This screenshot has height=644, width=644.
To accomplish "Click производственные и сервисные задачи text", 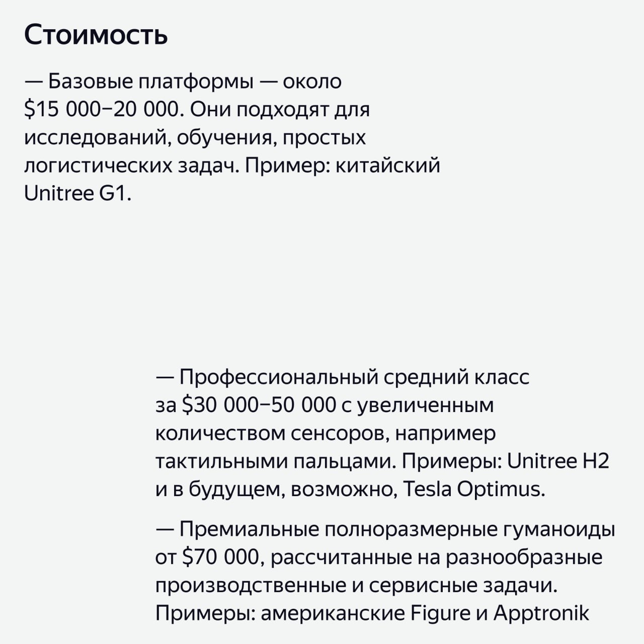I will click(357, 586).
